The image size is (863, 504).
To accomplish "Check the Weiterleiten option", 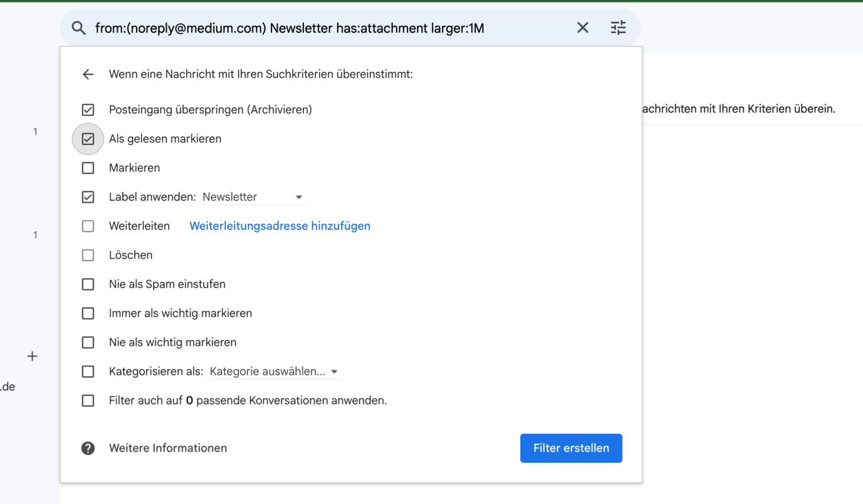I will [88, 226].
